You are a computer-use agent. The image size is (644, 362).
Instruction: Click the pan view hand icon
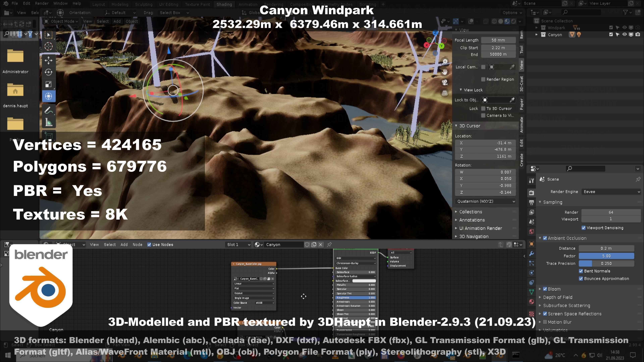[x=444, y=72]
